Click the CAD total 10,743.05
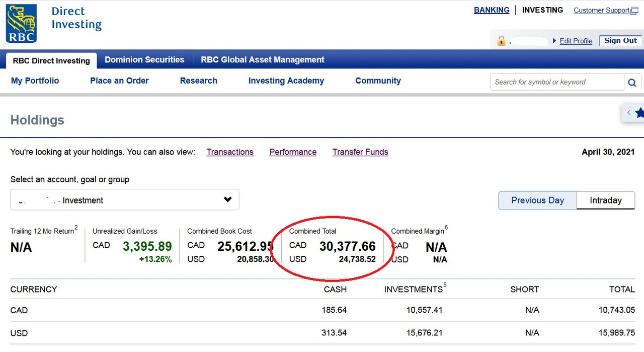The height and width of the screenshot is (352, 644). click(617, 310)
